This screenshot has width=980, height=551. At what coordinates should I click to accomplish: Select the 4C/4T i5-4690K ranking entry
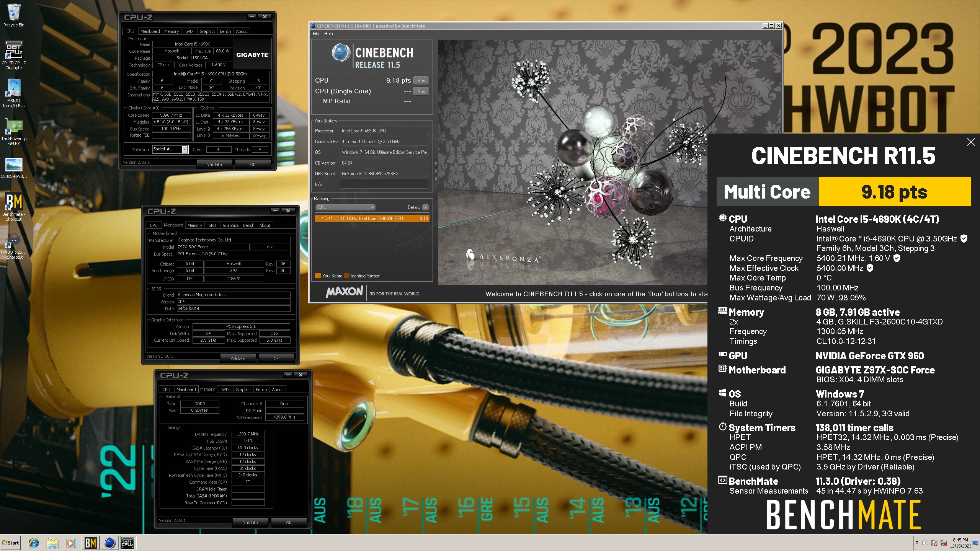372,218
